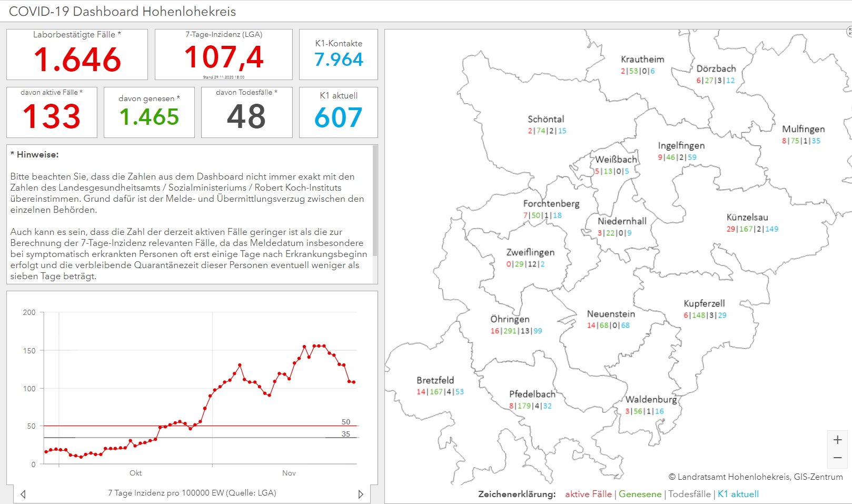Click the davon aktive Fälle tile

pyautogui.click(x=52, y=112)
